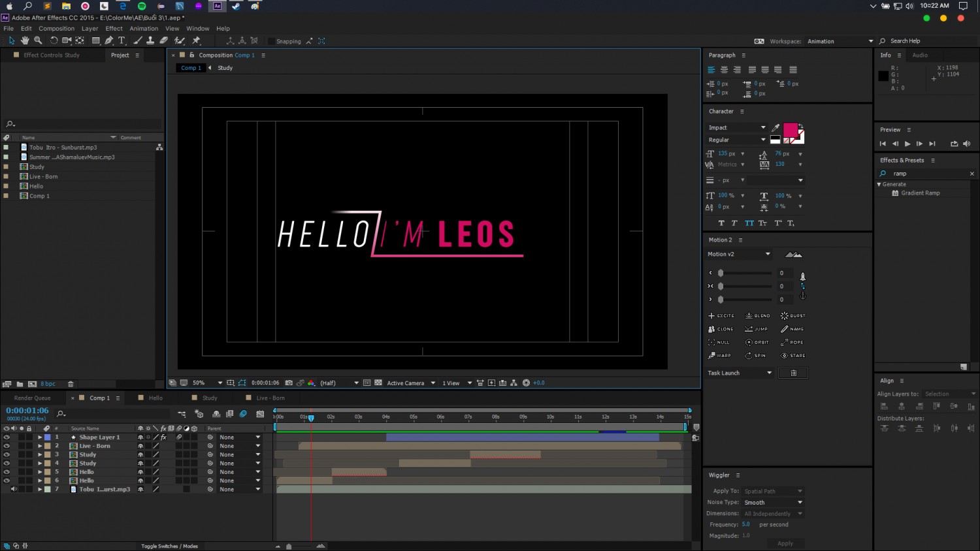Open the Regular font style dropdown

click(736, 140)
